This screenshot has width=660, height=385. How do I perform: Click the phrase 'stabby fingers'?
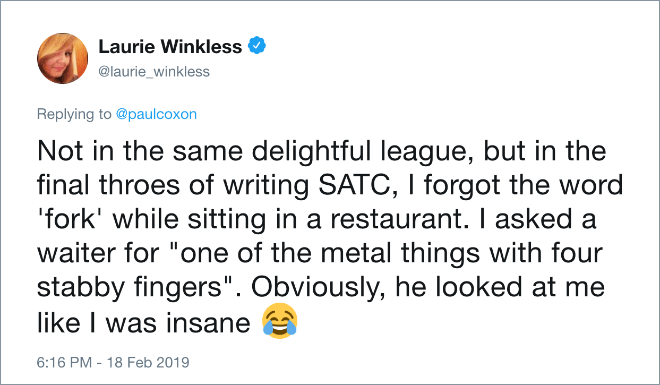click(x=130, y=288)
